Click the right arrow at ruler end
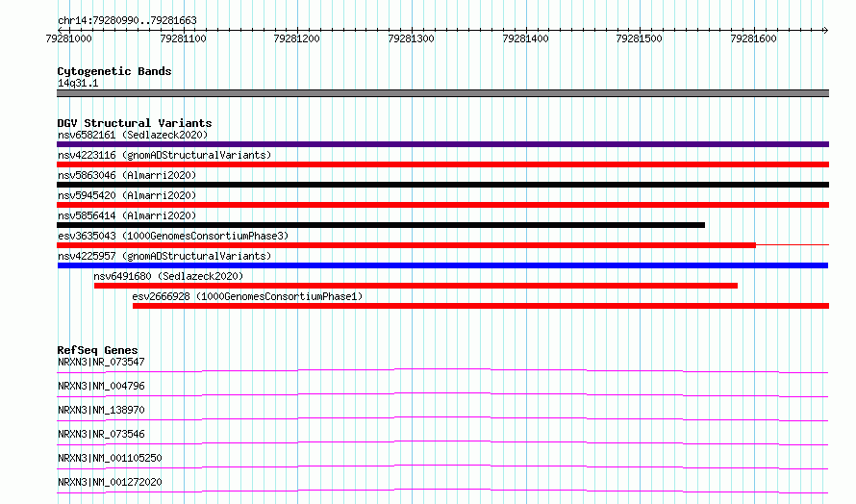This screenshot has height=504, width=856. [x=826, y=30]
